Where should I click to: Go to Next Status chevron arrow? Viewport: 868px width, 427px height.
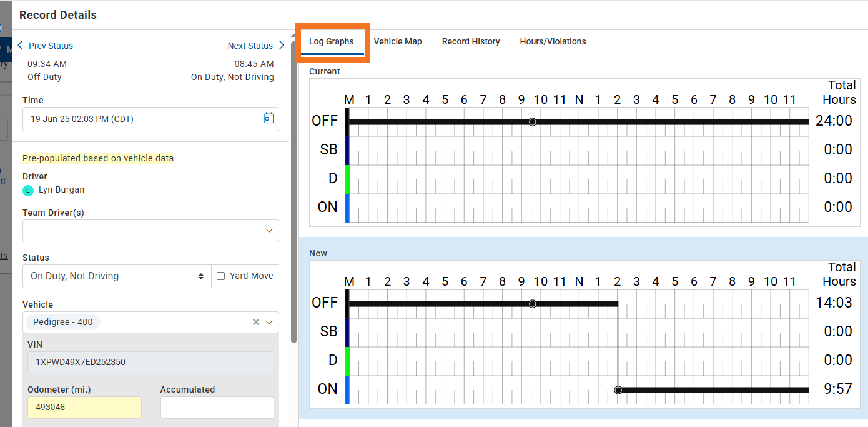[282, 45]
